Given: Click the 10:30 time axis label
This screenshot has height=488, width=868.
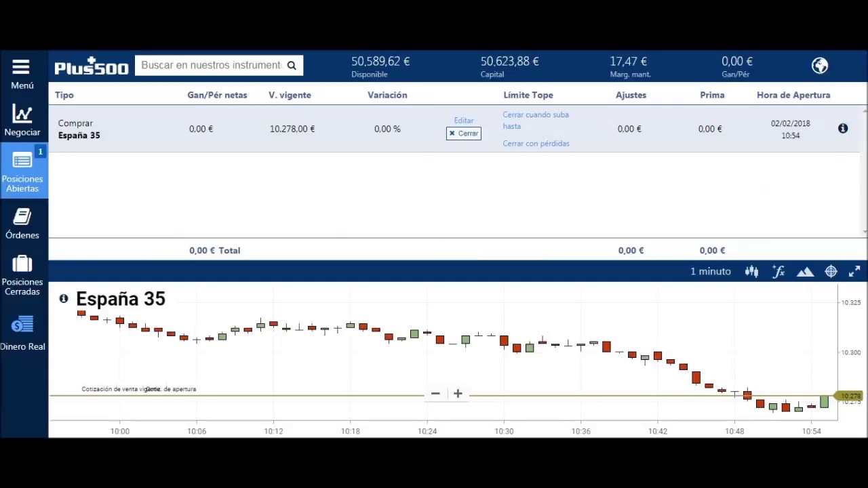Looking at the screenshot, I should click(x=504, y=431).
